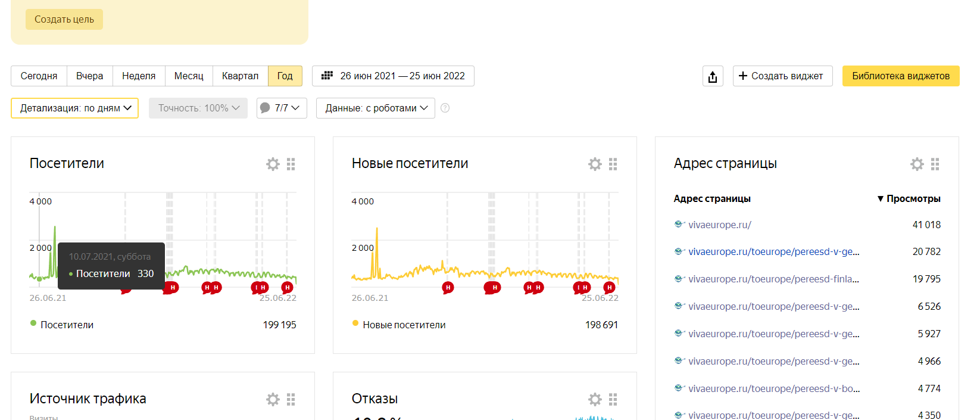Viewport: 980px width, 420px height.
Task: Click calendar icon in date range
Action: click(x=327, y=76)
